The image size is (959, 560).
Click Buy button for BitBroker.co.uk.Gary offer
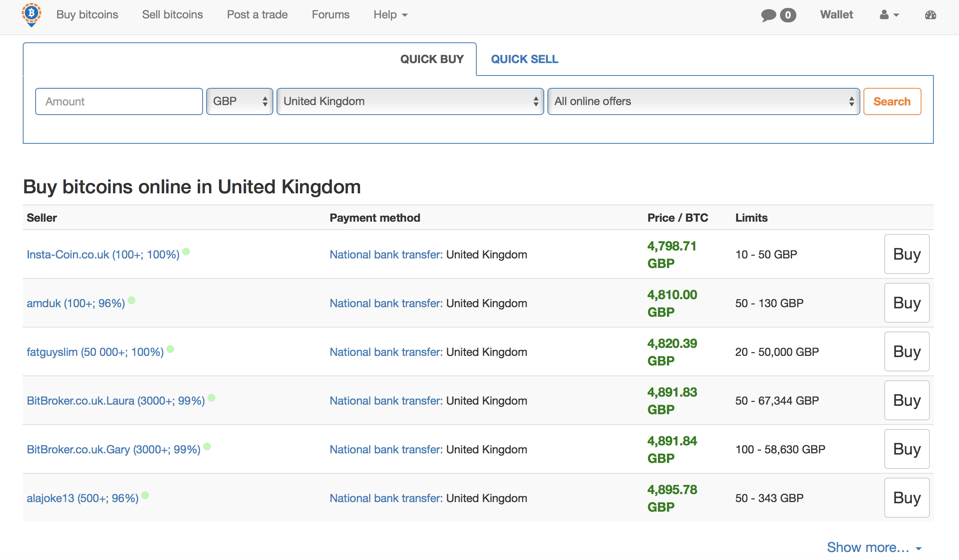pos(907,449)
